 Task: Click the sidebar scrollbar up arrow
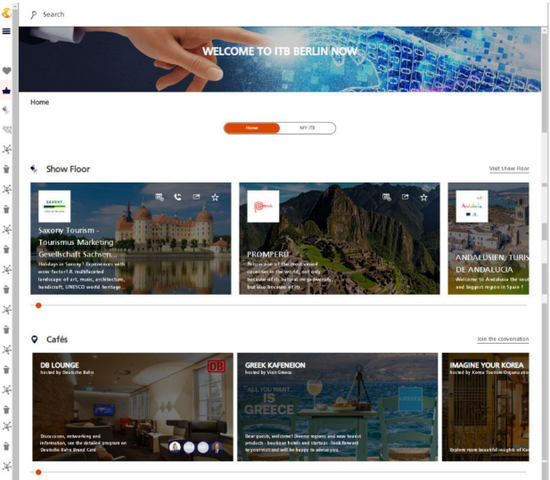tap(15, 6)
